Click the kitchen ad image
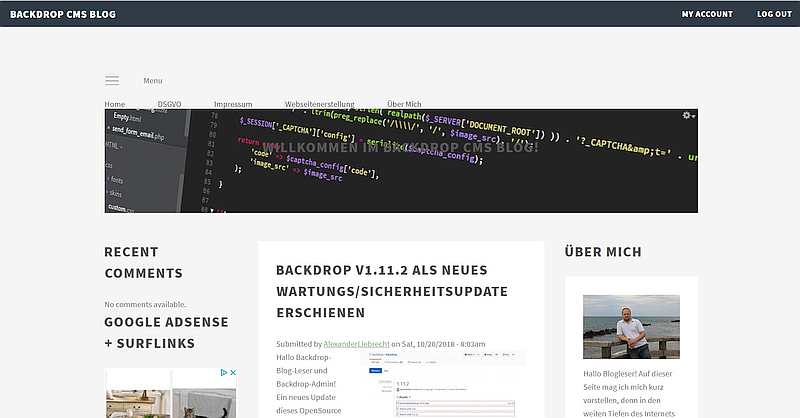 138,403
